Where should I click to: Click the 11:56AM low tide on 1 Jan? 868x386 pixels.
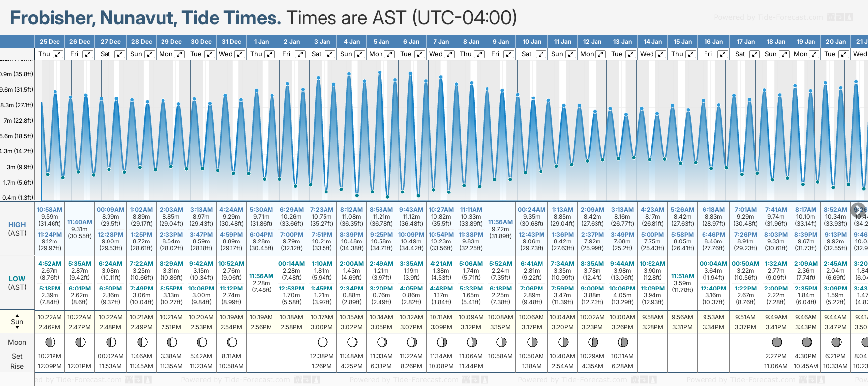[x=261, y=276]
